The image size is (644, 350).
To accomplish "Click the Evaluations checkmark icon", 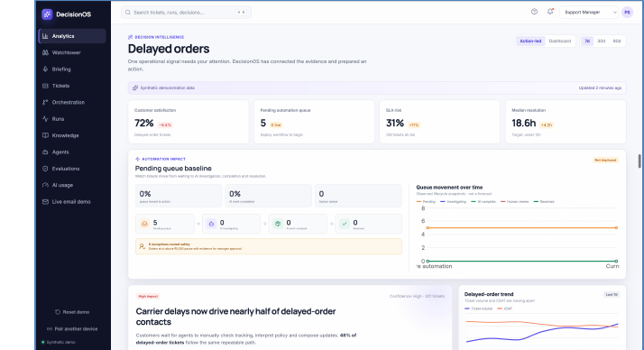I will tap(45, 169).
